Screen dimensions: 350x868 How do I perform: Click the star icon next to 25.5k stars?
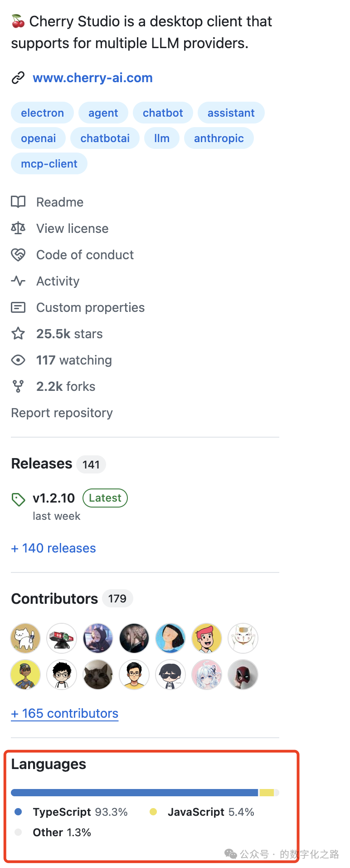[18, 334]
